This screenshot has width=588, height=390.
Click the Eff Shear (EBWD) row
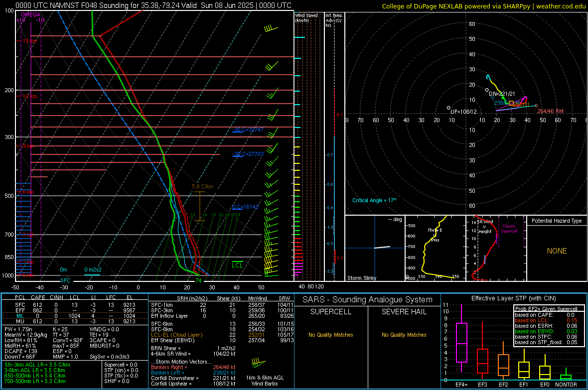221,341
